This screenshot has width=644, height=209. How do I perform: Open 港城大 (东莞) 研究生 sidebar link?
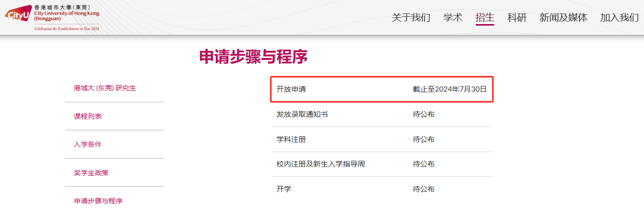(105, 88)
